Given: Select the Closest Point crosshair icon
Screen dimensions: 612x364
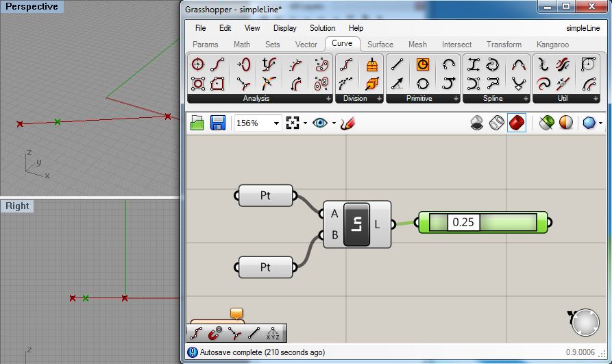Looking at the screenshot, I should (x=198, y=64).
